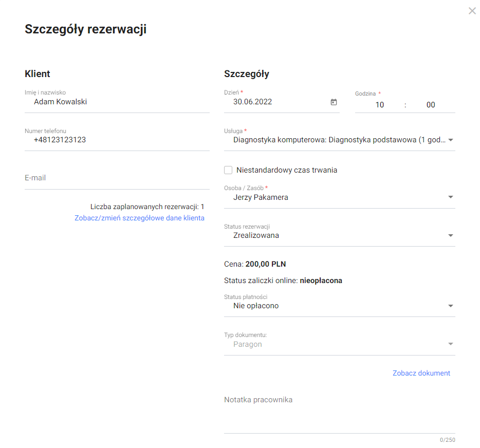Open the Status płatności dropdown
480x448 pixels.
tap(450, 306)
